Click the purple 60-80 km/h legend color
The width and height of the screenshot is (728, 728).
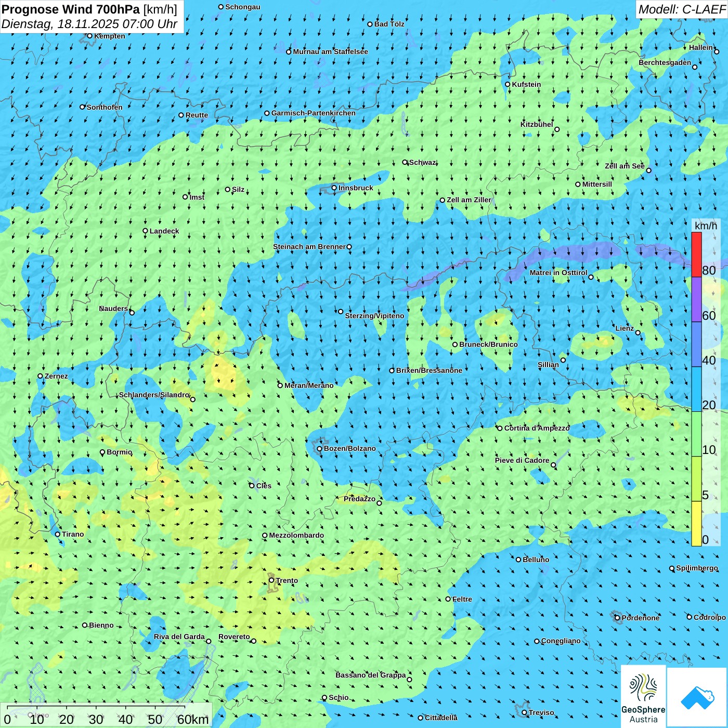696,300
